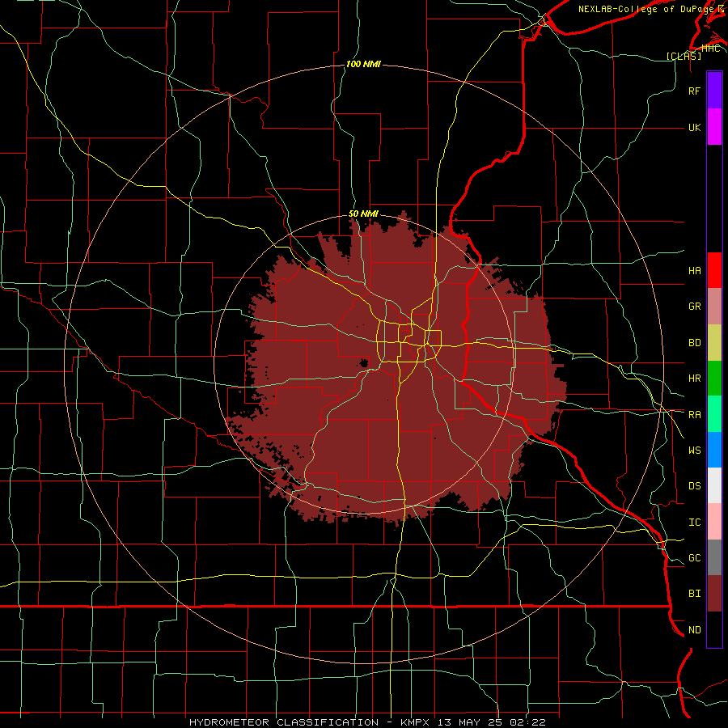Click the HA legend label
Viewport: 728px width, 728px height.
(694, 270)
